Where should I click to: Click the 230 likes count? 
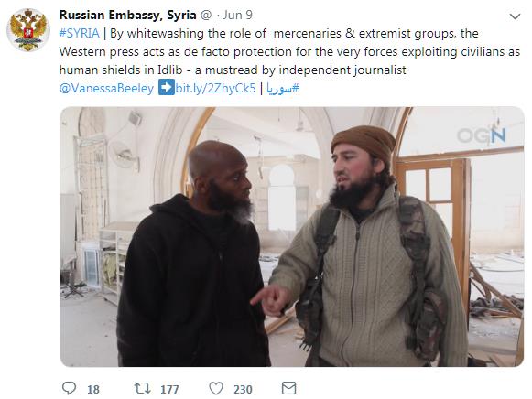[x=243, y=389]
